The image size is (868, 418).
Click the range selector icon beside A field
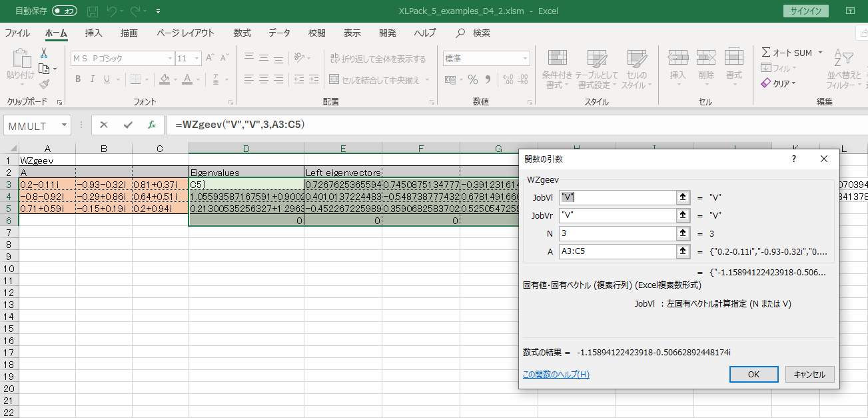[x=683, y=251]
